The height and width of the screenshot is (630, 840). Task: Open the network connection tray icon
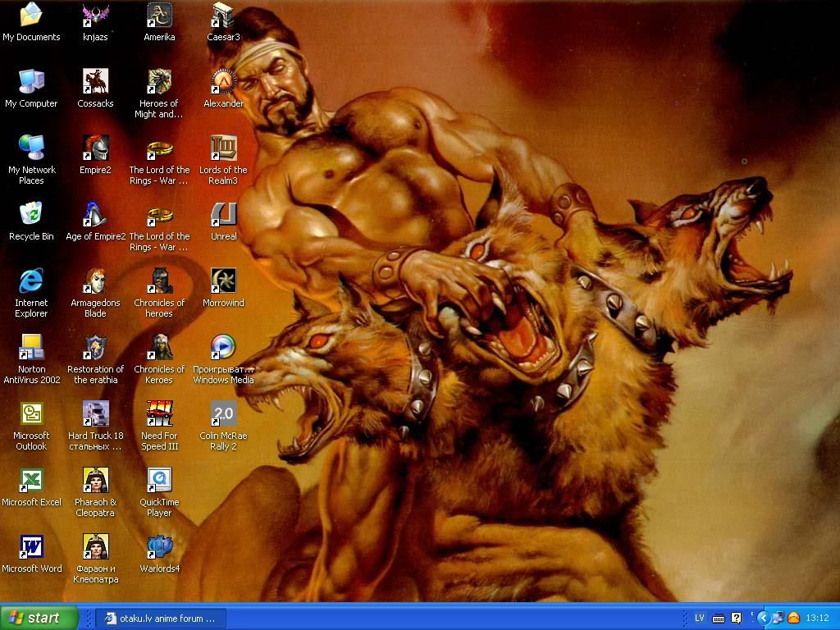pyautogui.click(x=778, y=619)
